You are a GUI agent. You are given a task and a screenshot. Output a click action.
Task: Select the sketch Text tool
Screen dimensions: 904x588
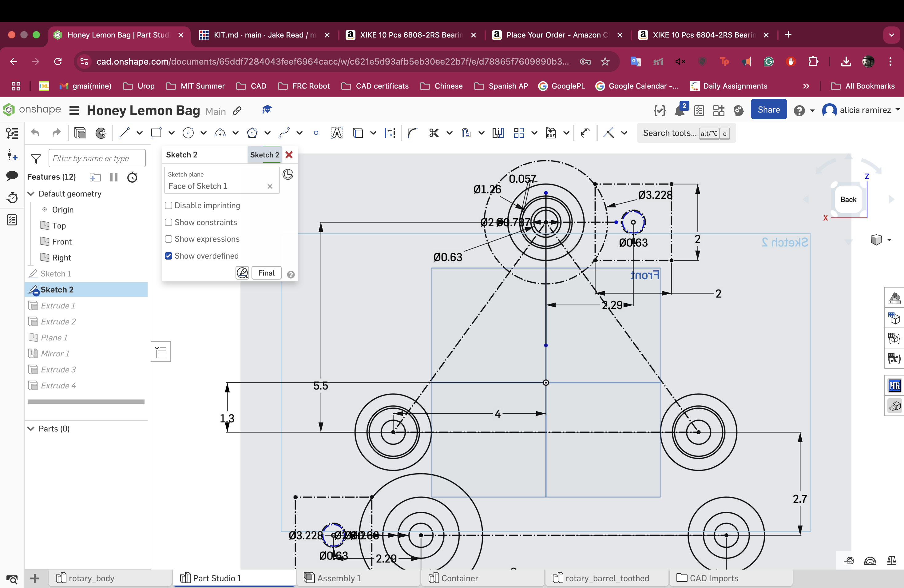point(337,133)
